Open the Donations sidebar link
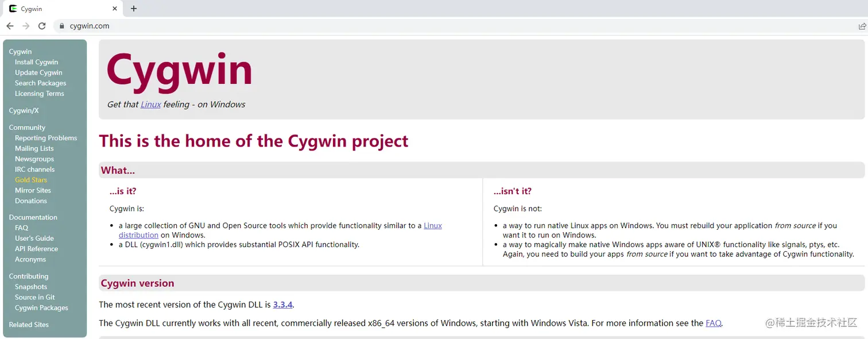Screen dimensions: 868x339 (31, 201)
